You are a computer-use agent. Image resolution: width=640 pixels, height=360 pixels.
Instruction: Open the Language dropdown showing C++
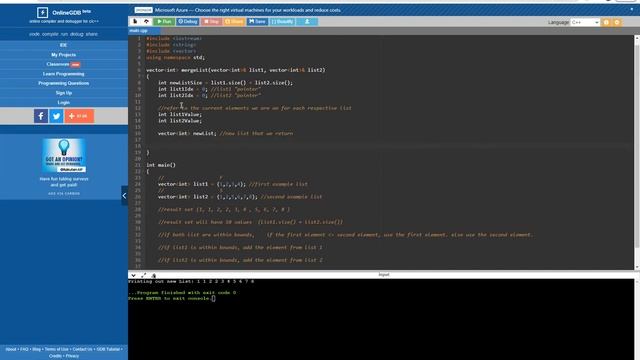tap(585, 22)
